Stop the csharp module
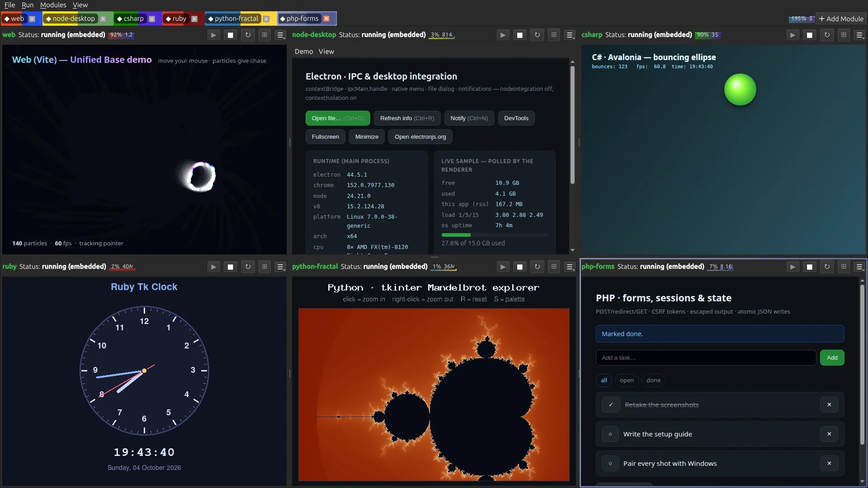Image resolution: width=868 pixels, height=488 pixels. pyautogui.click(x=810, y=35)
